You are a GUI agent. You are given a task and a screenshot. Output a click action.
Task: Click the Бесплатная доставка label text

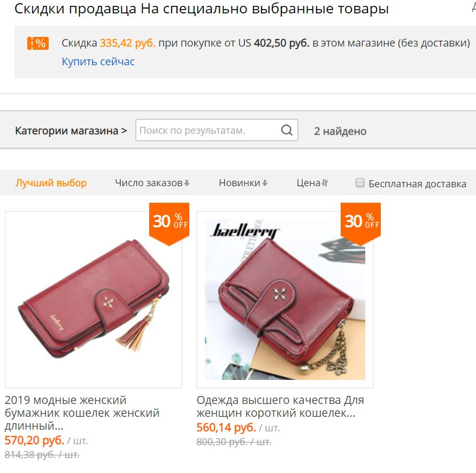(x=417, y=184)
